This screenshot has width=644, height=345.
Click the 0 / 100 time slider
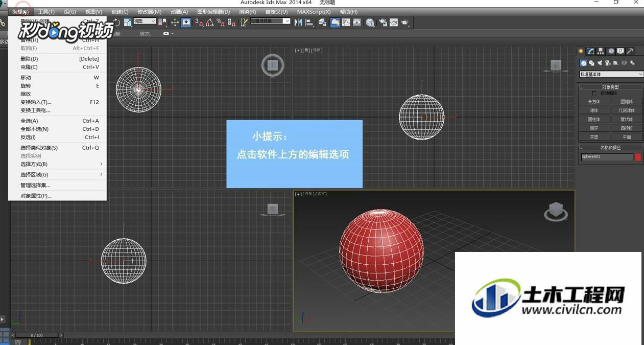point(37,335)
